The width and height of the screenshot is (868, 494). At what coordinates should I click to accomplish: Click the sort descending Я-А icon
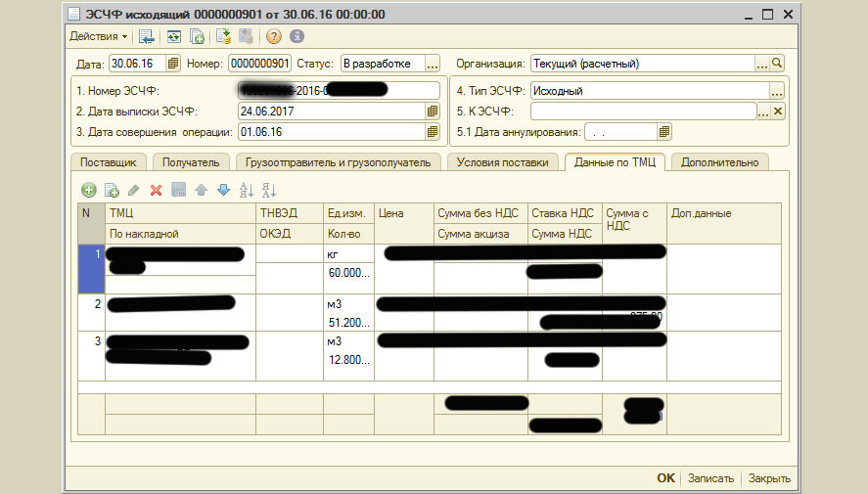pyautogui.click(x=269, y=190)
